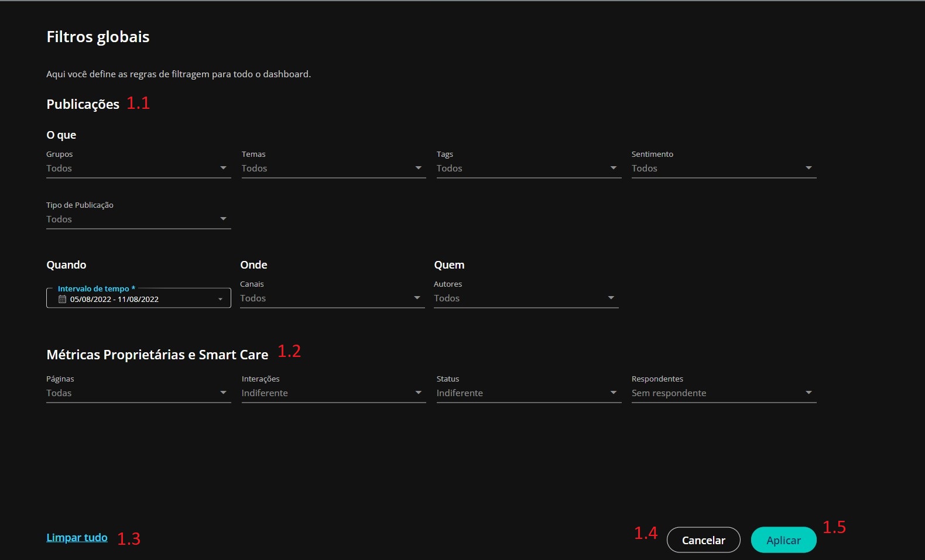
Task: Open the Tags dropdown list
Action: click(x=528, y=169)
